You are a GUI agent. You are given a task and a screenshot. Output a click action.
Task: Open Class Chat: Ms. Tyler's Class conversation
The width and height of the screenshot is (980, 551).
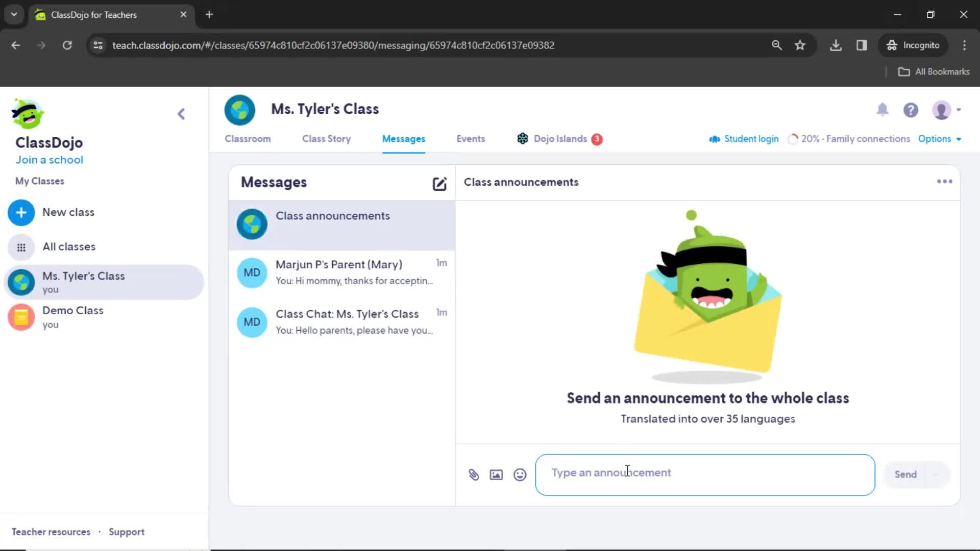pyautogui.click(x=341, y=322)
